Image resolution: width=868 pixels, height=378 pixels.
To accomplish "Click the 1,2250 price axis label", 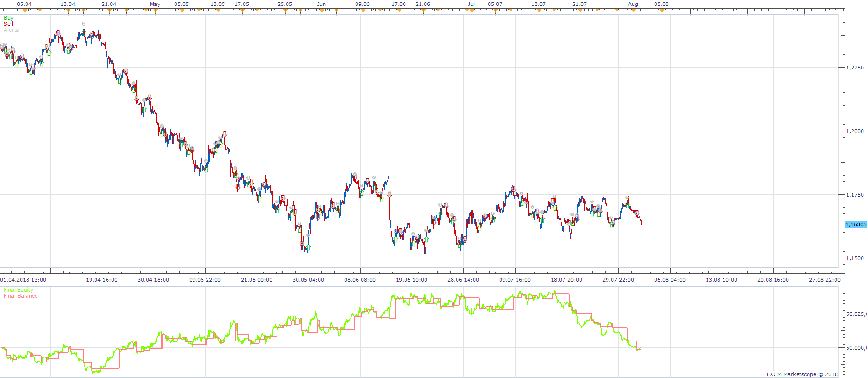I will point(855,68).
